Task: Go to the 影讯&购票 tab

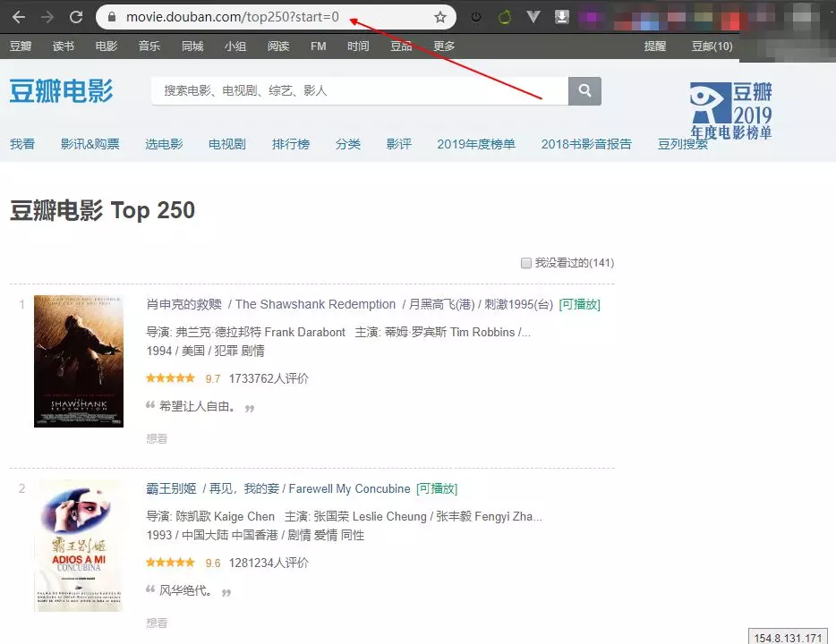Action: pos(90,144)
